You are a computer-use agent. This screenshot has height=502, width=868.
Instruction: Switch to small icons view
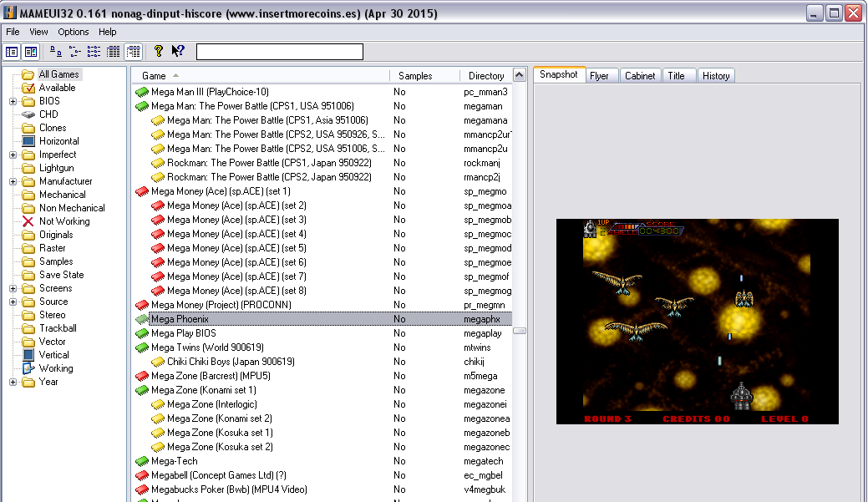(74, 52)
